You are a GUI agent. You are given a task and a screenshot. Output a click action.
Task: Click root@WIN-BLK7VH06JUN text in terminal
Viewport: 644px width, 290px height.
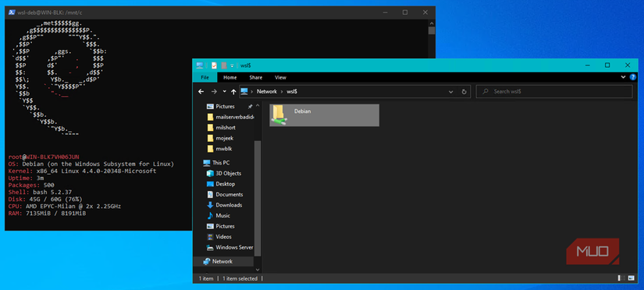(x=44, y=157)
